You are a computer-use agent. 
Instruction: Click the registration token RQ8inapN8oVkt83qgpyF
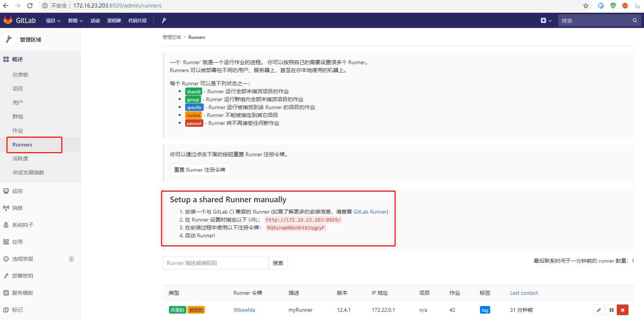tap(296, 228)
